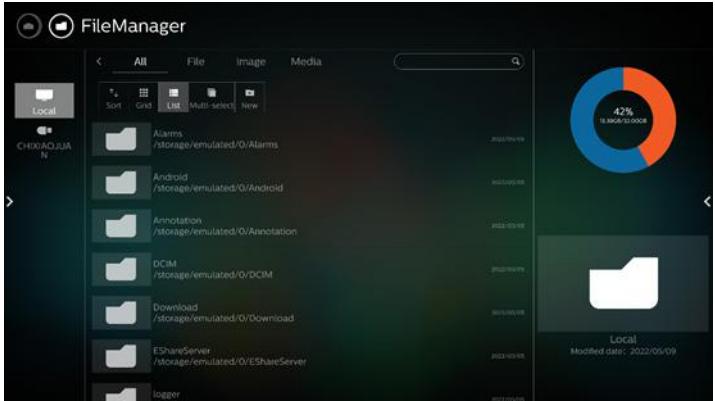Click inside the search field
Screen dimensions: 715x401
[459, 62]
